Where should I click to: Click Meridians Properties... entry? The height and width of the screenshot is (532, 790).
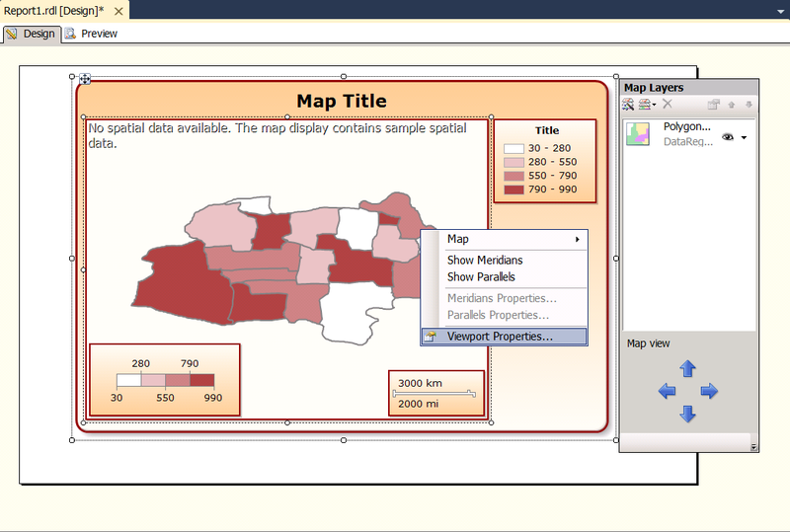coord(504,298)
